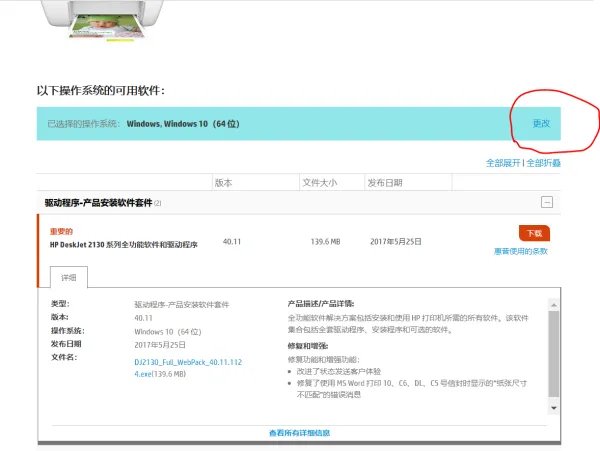Click the 文件名 label in details
The width and height of the screenshot is (600, 451).
tap(64, 357)
